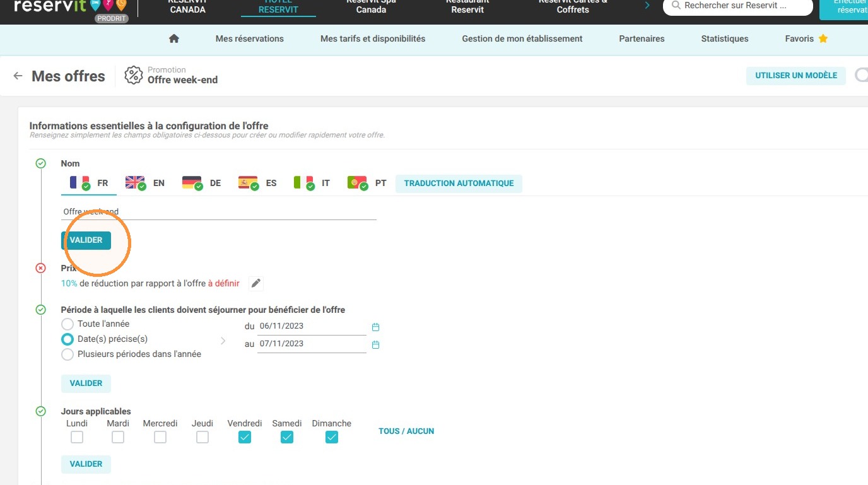The height and width of the screenshot is (485, 868).
Task: Check the Jeudi checkbox
Action: click(x=202, y=437)
